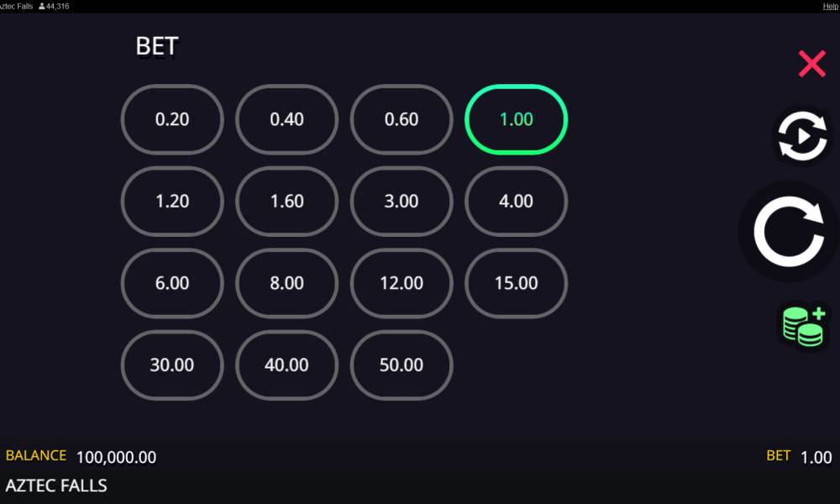Open the green coins bet icon
This screenshot has width=840, height=504.
click(x=803, y=325)
